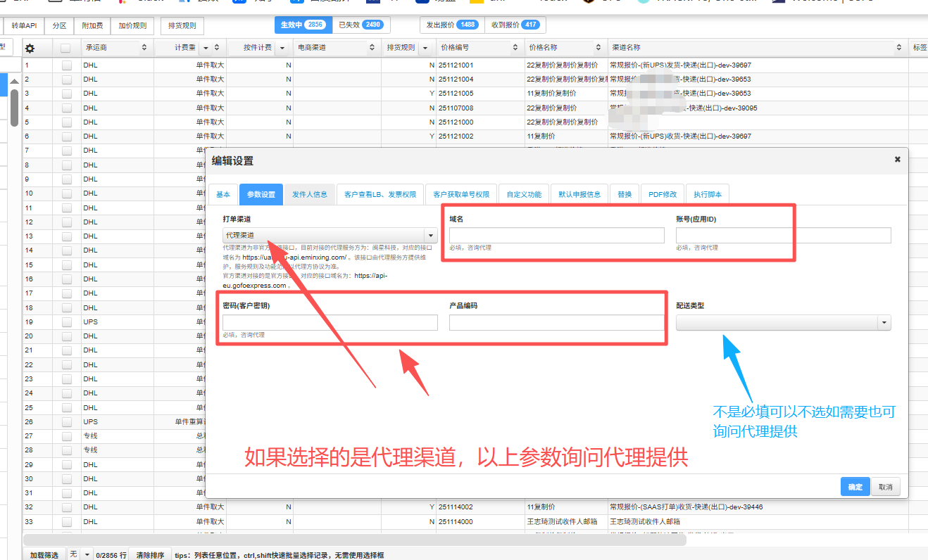Click the 账号(应用ID) input field

coord(784,235)
